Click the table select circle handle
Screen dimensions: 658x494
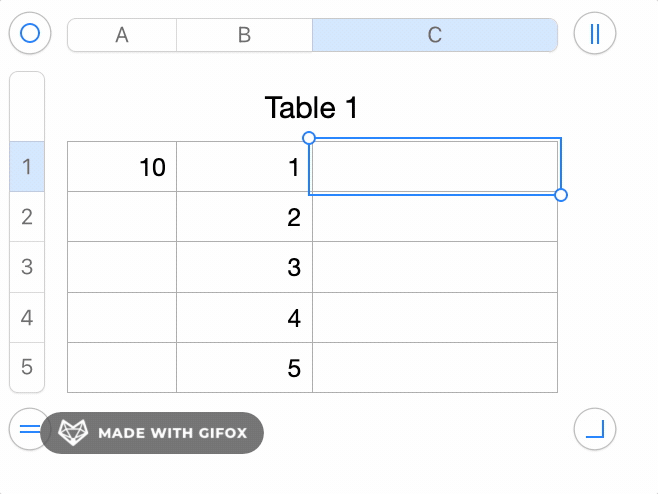[30, 34]
